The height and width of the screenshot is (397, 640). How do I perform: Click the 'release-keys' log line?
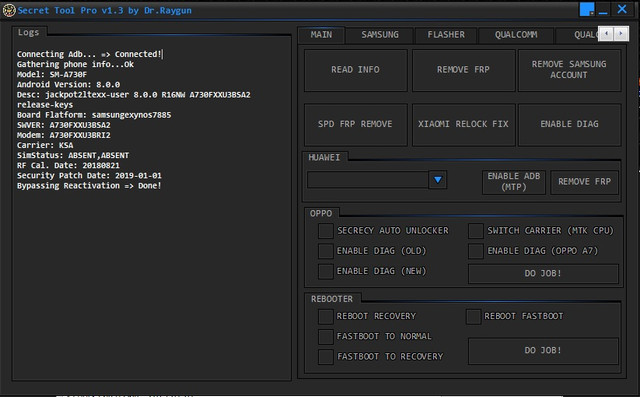click(x=45, y=105)
